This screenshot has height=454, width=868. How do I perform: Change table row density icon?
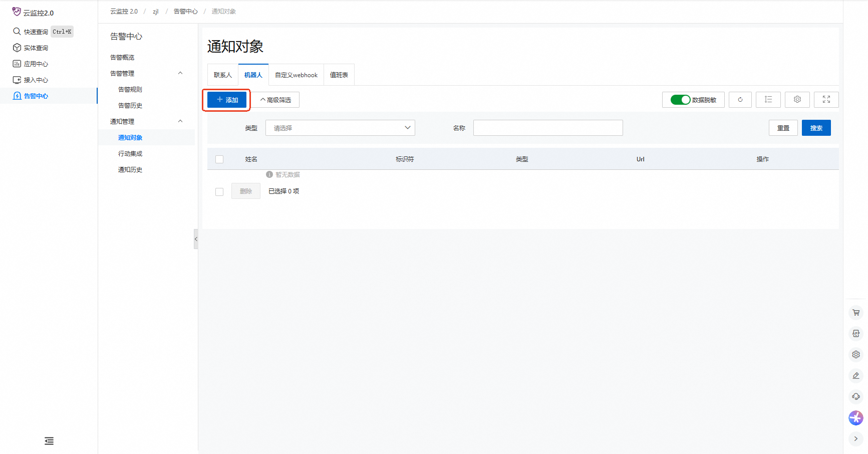click(768, 100)
